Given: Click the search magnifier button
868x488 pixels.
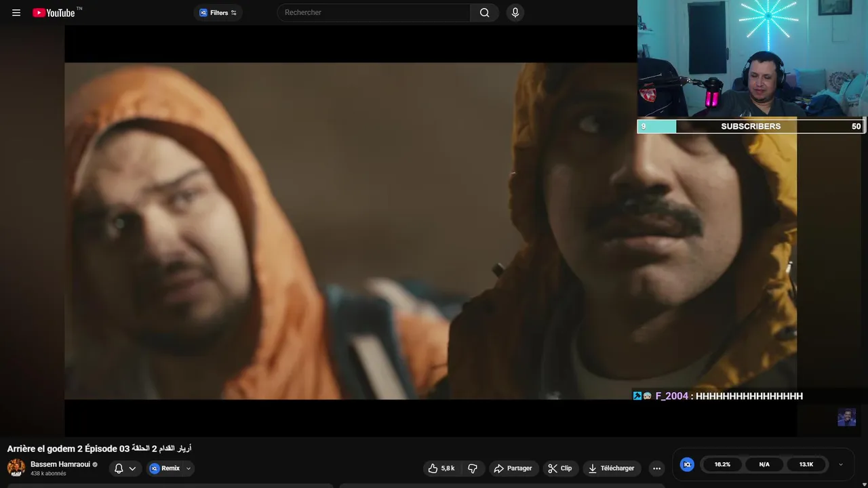Looking at the screenshot, I should (x=484, y=13).
